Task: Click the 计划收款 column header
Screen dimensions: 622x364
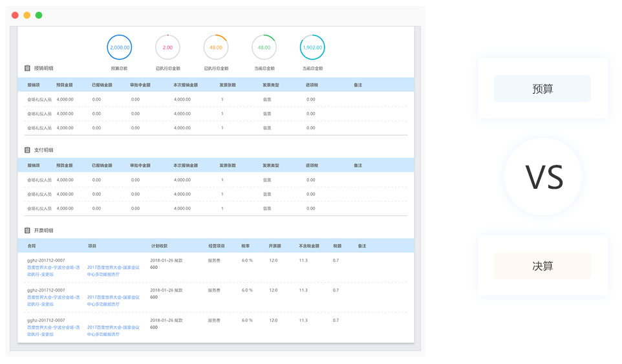Action: click(159, 246)
